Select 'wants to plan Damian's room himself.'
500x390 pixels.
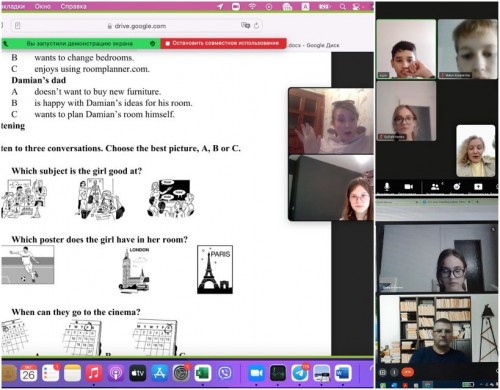[104, 114]
